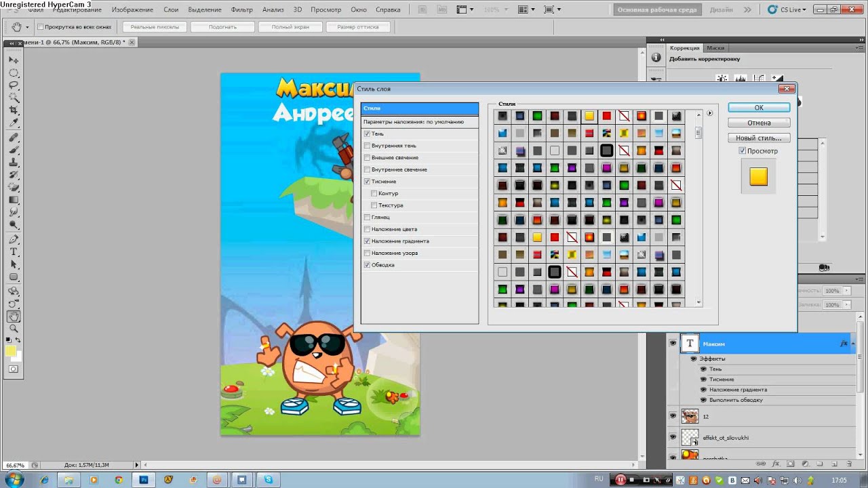Select the Zoom magnifier tool
Screen dimensions: 868x488
pyautogui.click(x=14, y=329)
